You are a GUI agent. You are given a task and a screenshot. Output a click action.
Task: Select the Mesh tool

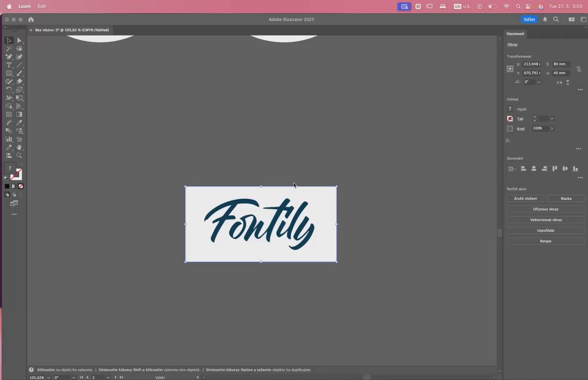[x=9, y=115]
